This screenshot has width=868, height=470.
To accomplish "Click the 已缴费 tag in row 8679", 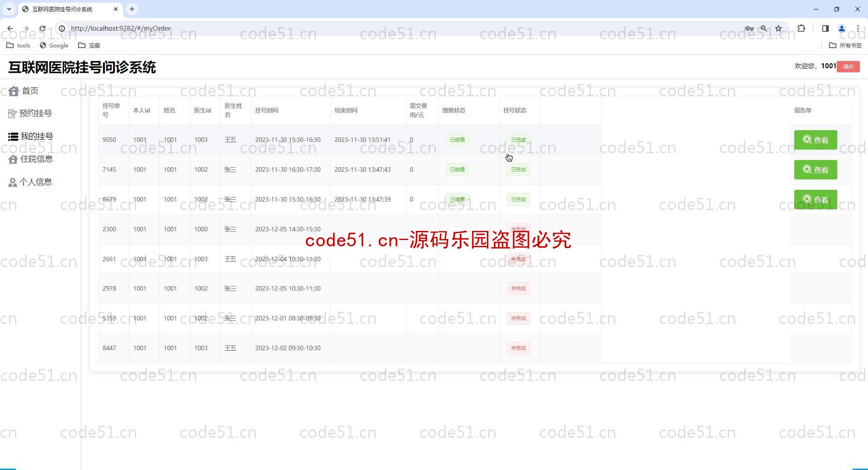I will click(458, 199).
